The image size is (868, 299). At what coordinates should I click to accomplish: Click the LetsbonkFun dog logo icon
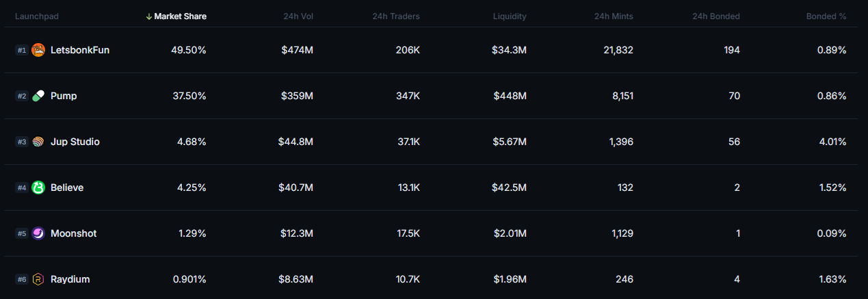(38, 50)
